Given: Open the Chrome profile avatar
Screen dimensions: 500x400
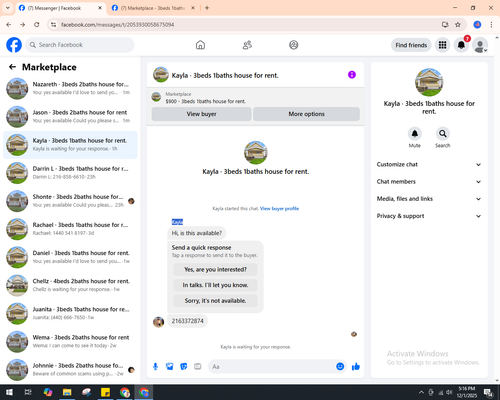Looking at the screenshot, I should point(477,25).
